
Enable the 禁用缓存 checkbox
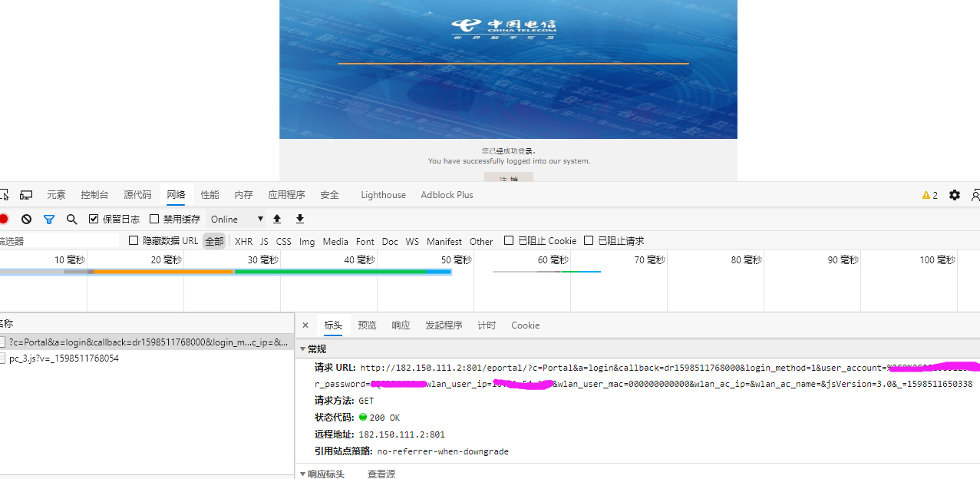(x=154, y=219)
